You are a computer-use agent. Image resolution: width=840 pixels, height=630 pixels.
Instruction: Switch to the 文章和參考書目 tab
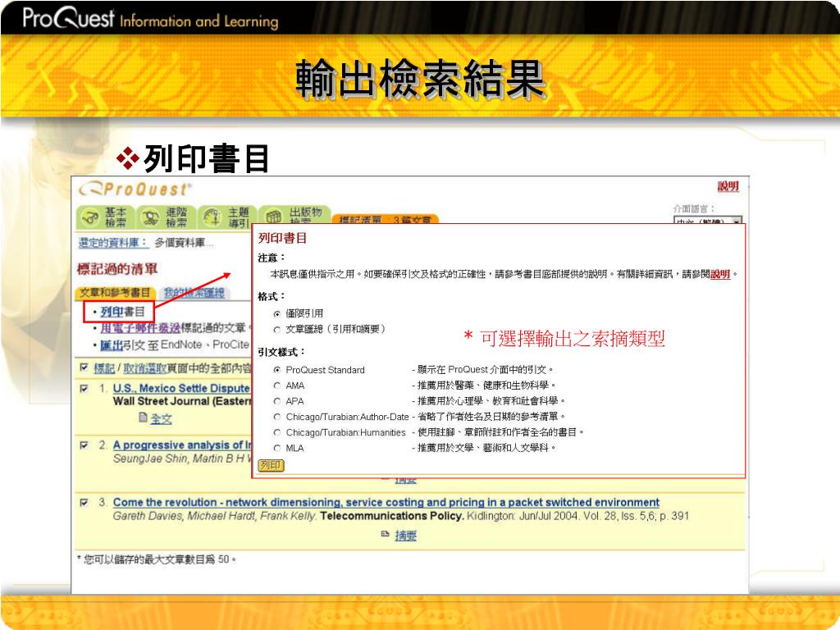(115, 293)
